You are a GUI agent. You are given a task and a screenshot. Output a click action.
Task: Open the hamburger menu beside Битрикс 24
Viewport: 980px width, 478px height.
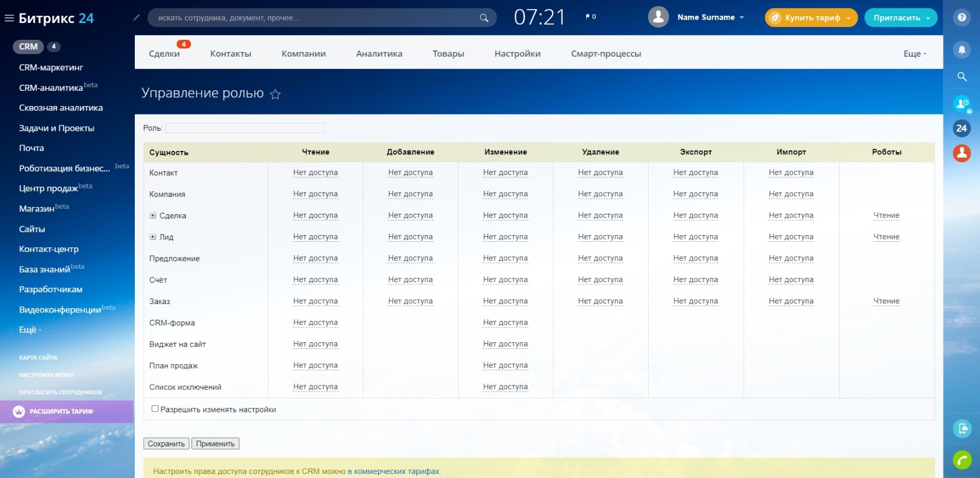tap(9, 18)
